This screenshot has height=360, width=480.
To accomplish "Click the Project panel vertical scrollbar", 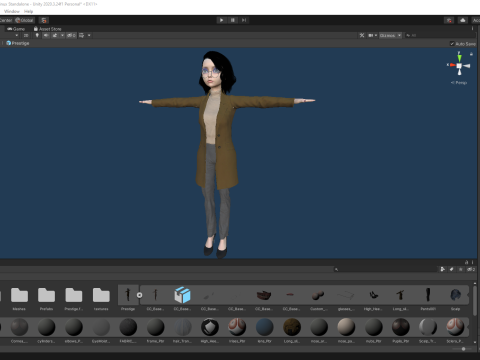I will coord(475,300).
